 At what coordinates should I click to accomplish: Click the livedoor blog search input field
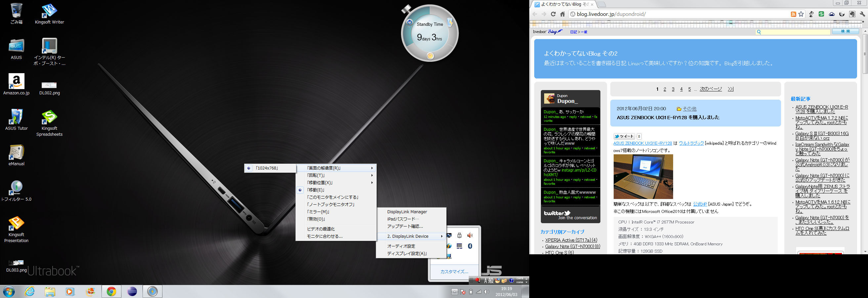click(x=793, y=32)
